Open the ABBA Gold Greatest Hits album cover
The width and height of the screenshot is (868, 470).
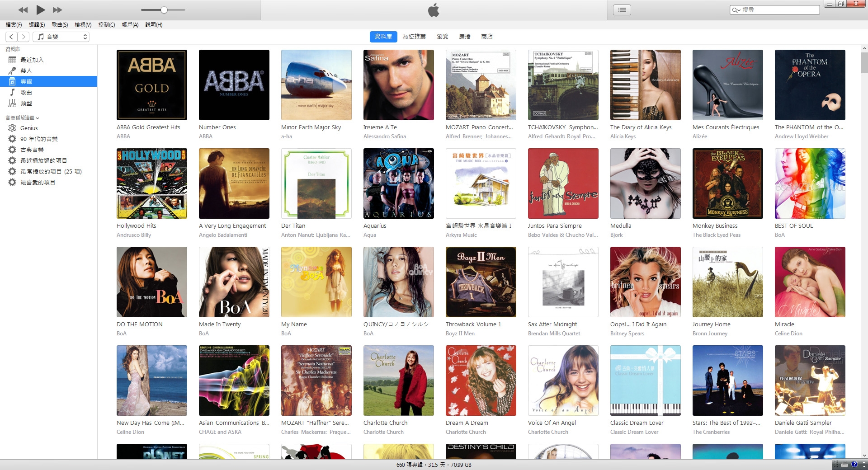coord(152,85)
